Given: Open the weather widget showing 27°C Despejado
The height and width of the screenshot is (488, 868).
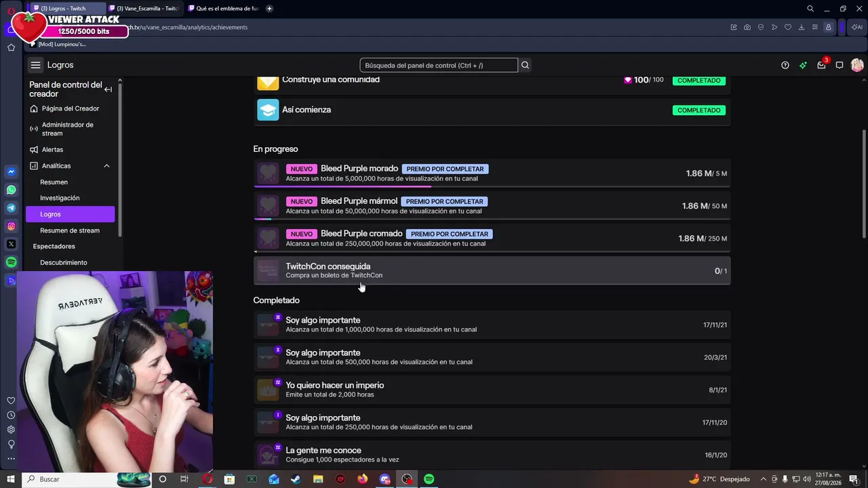Looking at the screenshot, I should 719,479.
